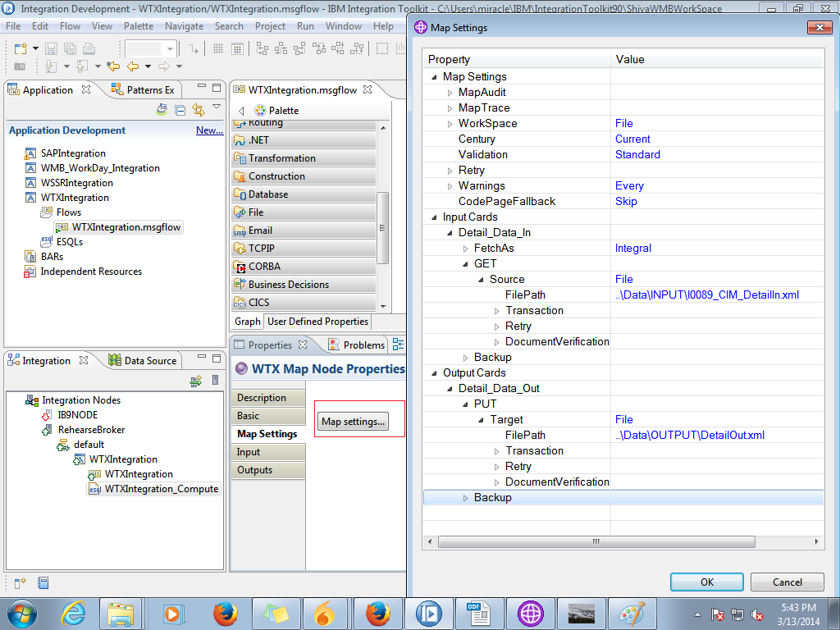Click the Link with Editor icon in Application view
The width and height of the screenshot is (840, 630).
199,111
